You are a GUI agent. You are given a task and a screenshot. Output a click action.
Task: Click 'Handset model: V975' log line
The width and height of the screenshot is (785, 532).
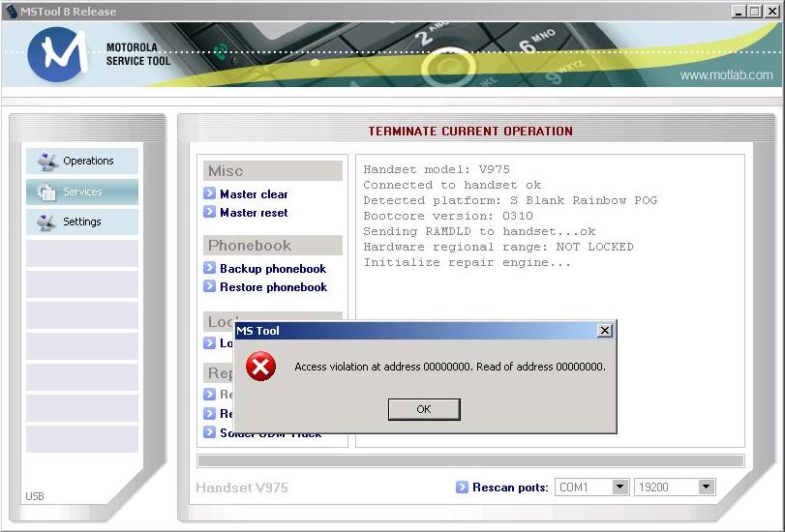tap(437, 169)
